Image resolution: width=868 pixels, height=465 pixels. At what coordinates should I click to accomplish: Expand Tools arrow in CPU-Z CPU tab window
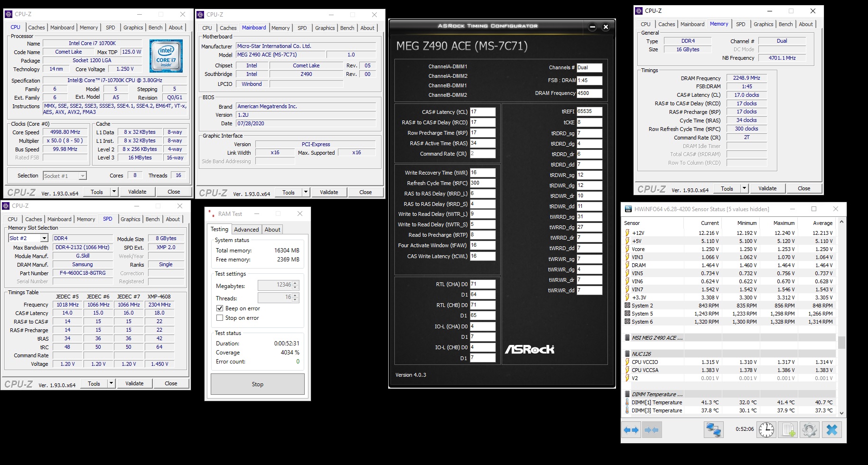[x=114, y=192]
